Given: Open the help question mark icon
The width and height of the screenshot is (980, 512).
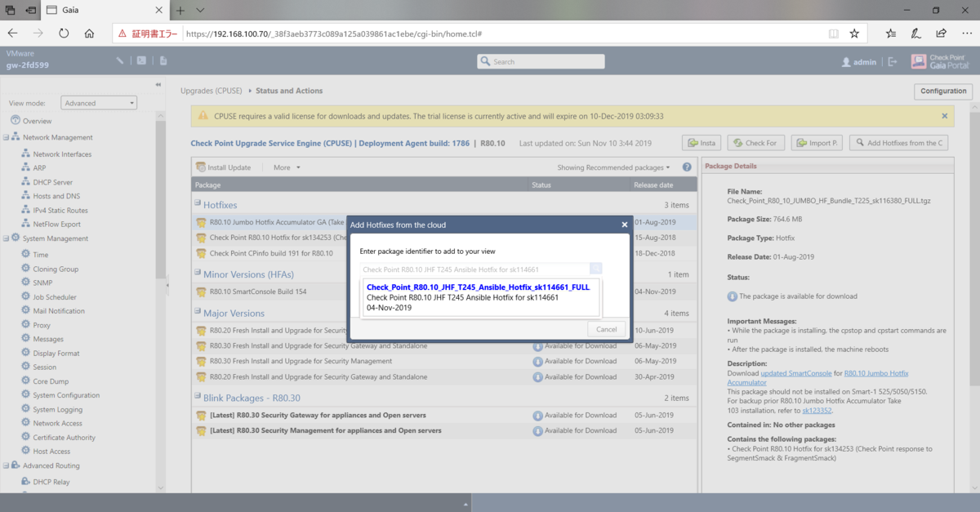Looking at the screenshot, I should [687, 167].
